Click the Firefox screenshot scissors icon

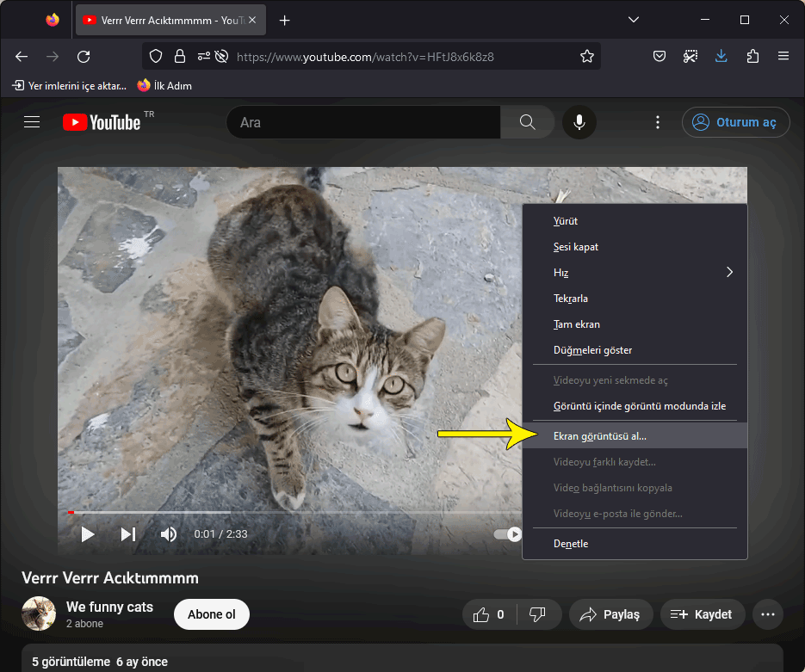(690, 57)
